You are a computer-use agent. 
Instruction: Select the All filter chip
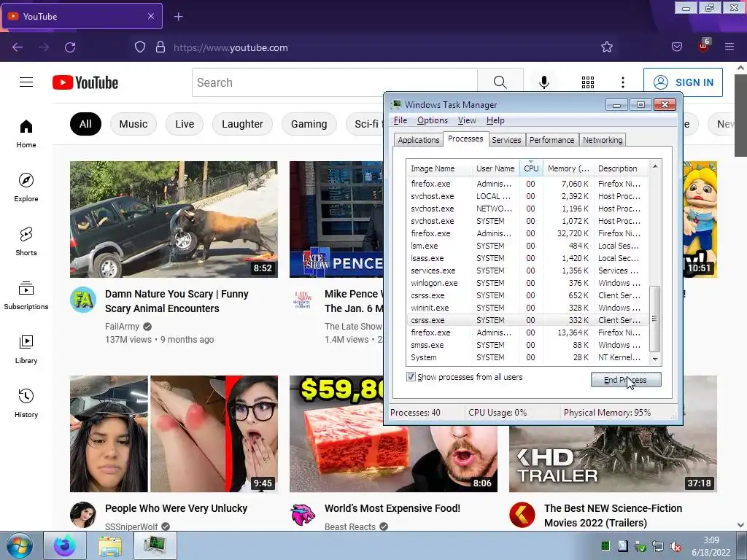pos(85,124)
